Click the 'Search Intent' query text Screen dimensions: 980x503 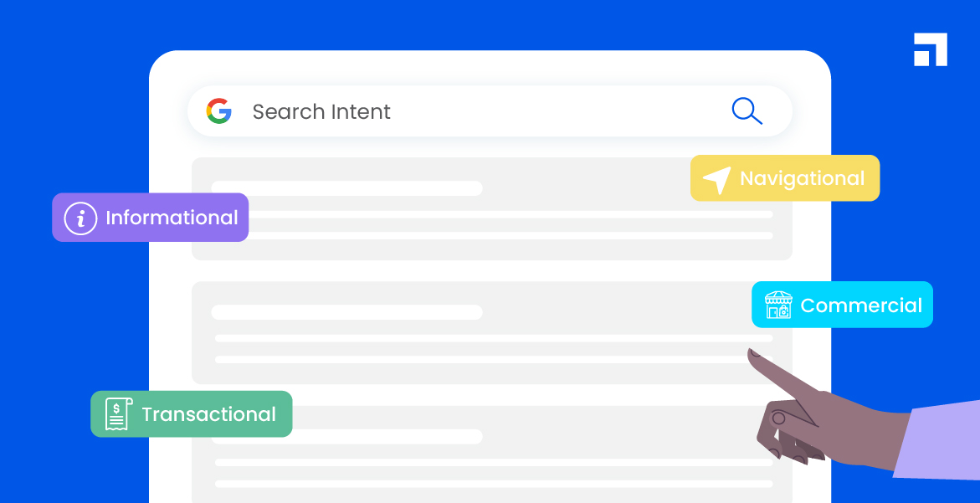321,111
